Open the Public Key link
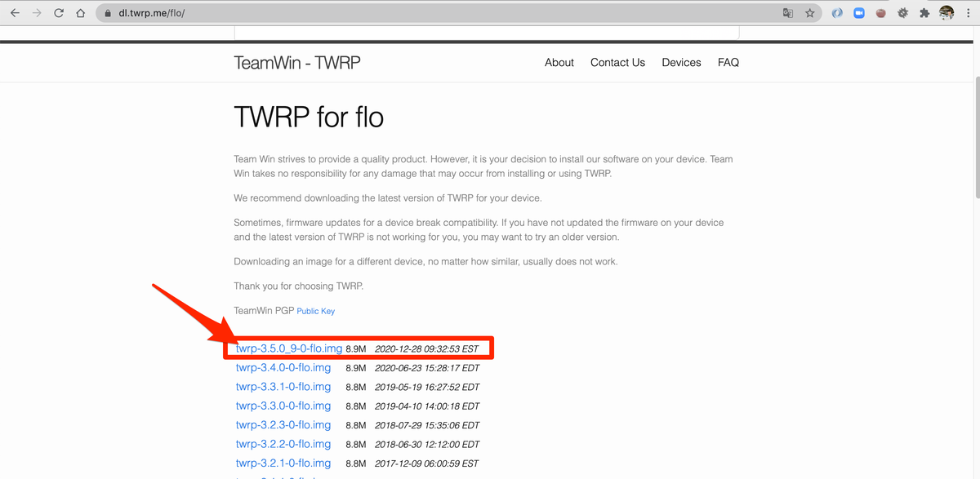 315,311
